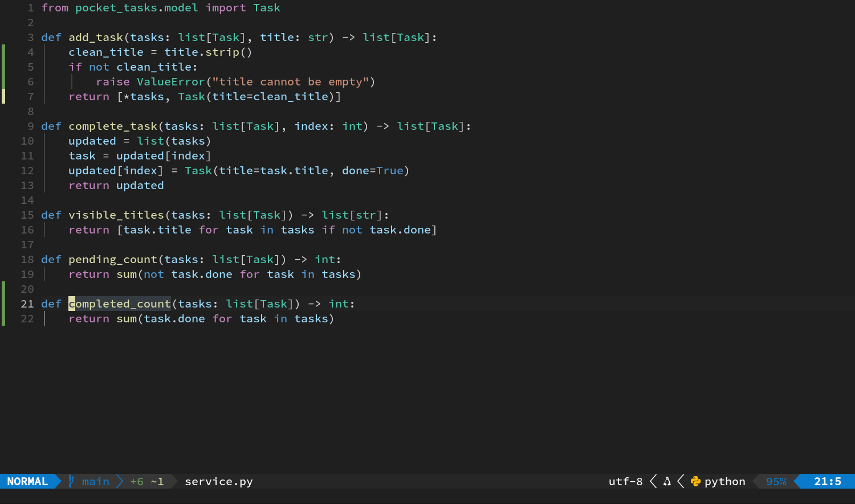Click the completed_count function name
Screen dimensions: 855x504
120,304
